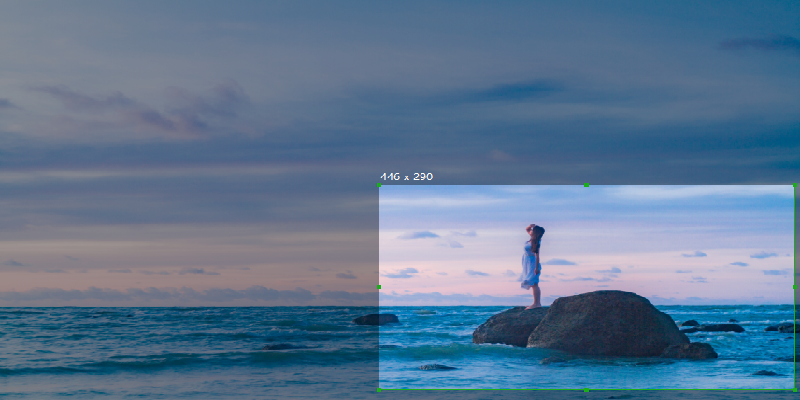Click the top-left corner selection handle
The width and height of the screenshot is (800, 400).
[380, 186]
